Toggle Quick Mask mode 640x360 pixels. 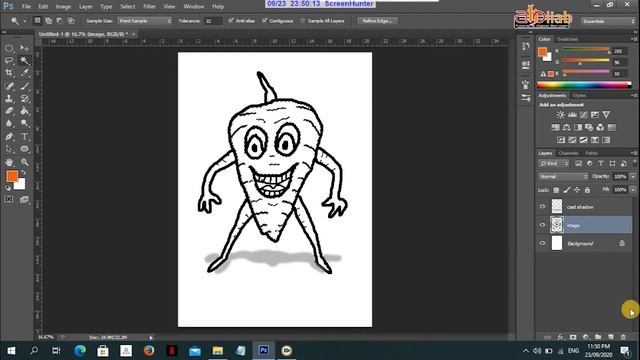[x=9, y=199]
